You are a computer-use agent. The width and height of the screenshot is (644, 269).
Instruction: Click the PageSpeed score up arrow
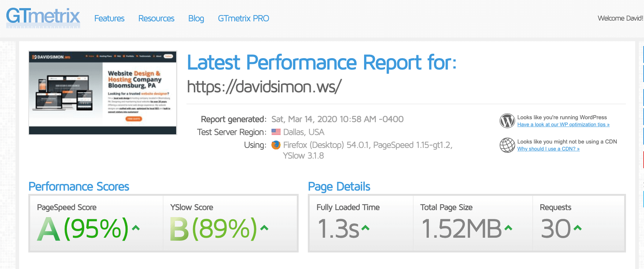tap(136, 228)
